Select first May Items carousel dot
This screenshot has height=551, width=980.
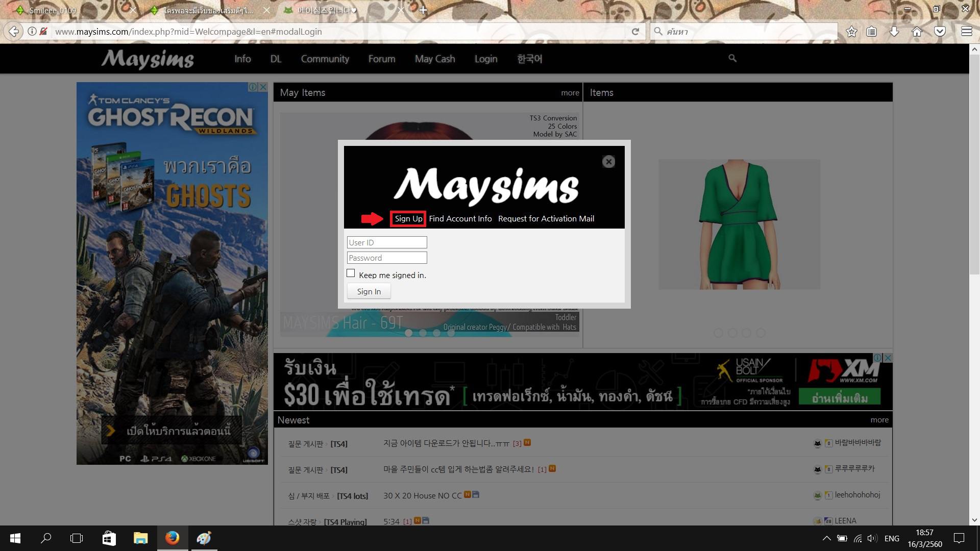[x=408, y=333]
